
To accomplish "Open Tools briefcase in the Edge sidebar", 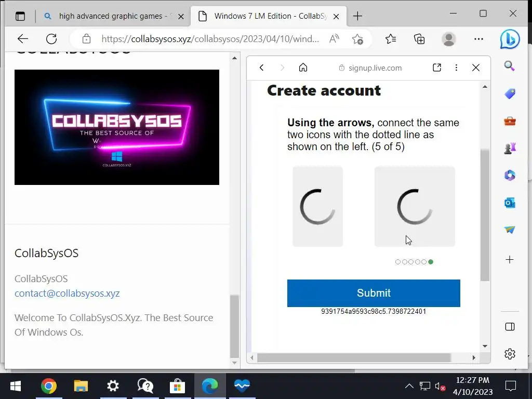I will pos(510,121).
